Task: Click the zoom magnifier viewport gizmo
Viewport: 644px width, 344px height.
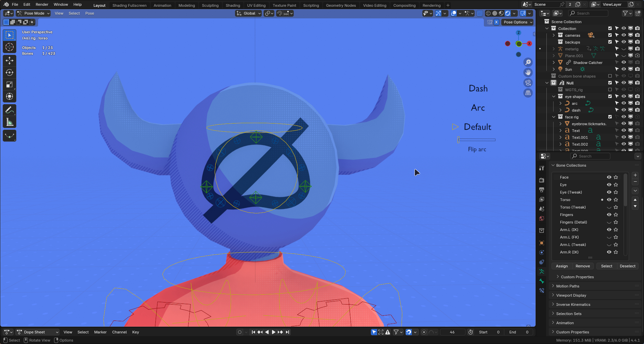Action: click(528, 62)
